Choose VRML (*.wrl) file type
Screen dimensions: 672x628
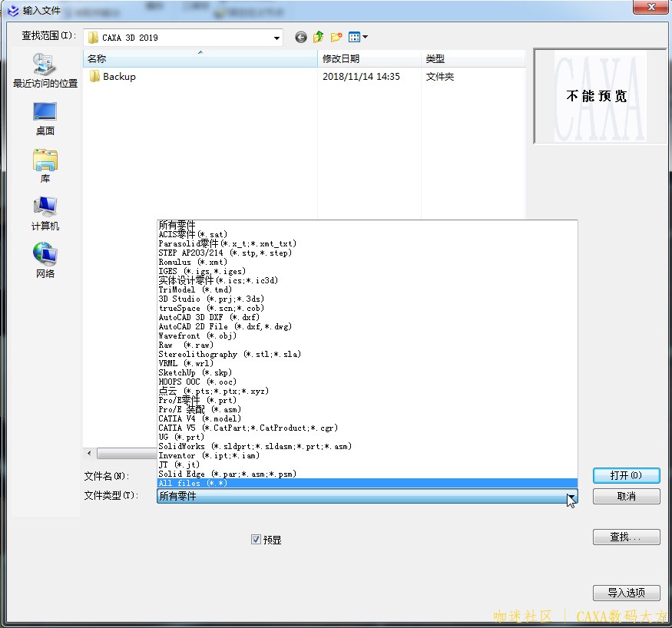click(x=367, y=363)
